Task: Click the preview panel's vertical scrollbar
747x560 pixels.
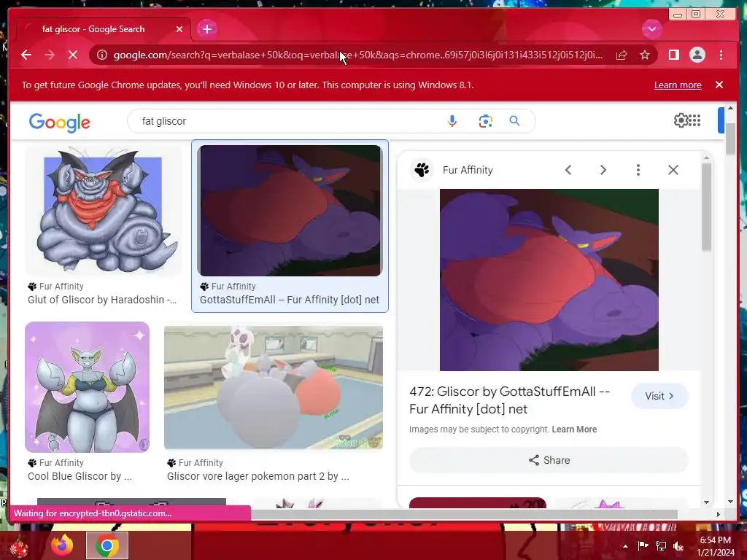Action: [x=706, y=207]
